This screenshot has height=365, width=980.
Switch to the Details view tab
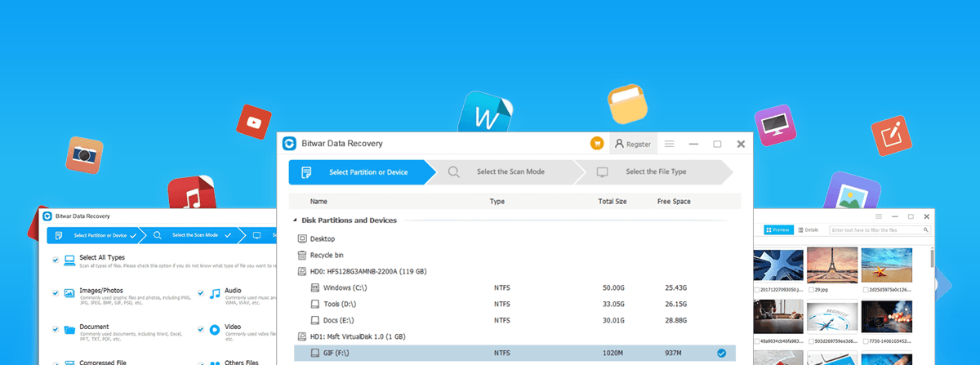pos(808,230)
